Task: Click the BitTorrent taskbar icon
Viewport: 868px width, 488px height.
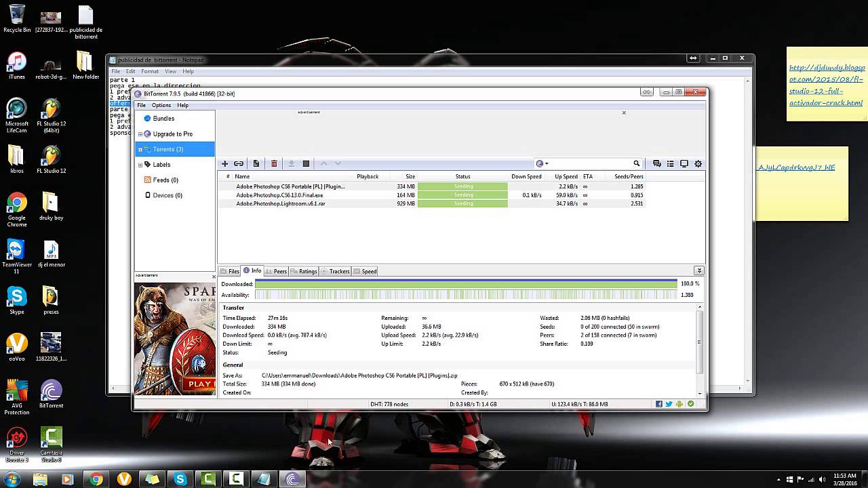Action: (293, 479)
